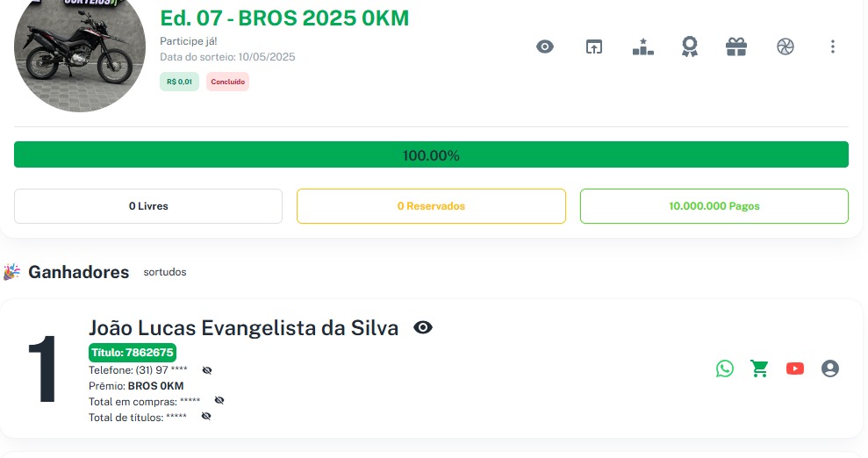
Task: Click the 10.000.000 Pagos button
Action: pyautogui.click(x=714, y=206)
